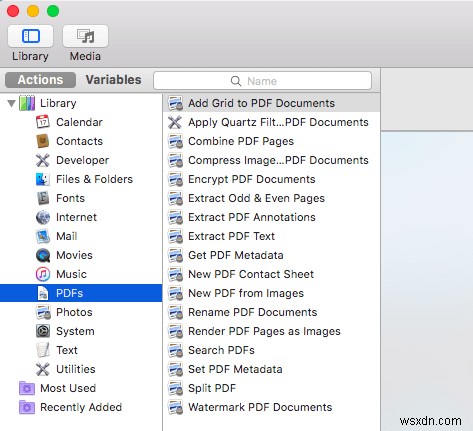Switch to the Actions tab

(x=40, y=80)
